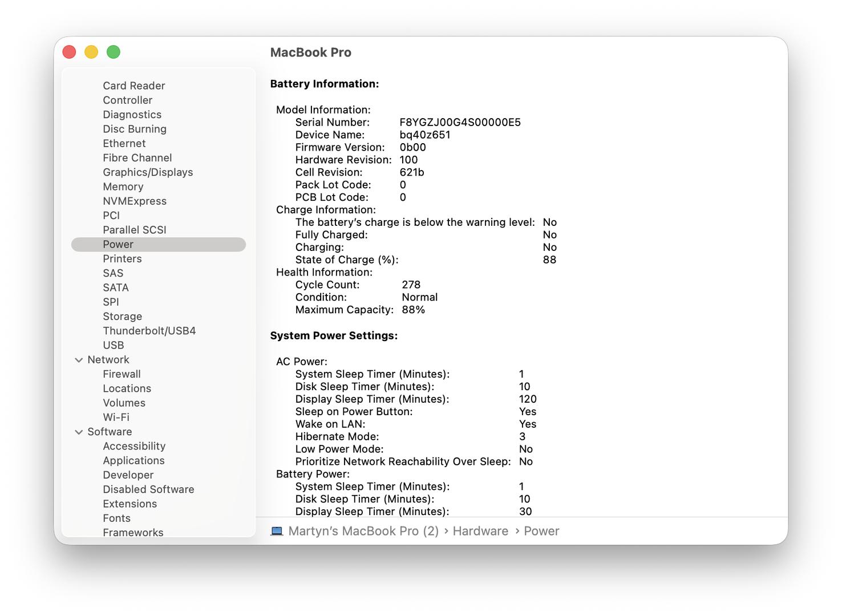Select Firewall under Network
The width and height of the screenshot is (842, 616).
pos(122,374)
